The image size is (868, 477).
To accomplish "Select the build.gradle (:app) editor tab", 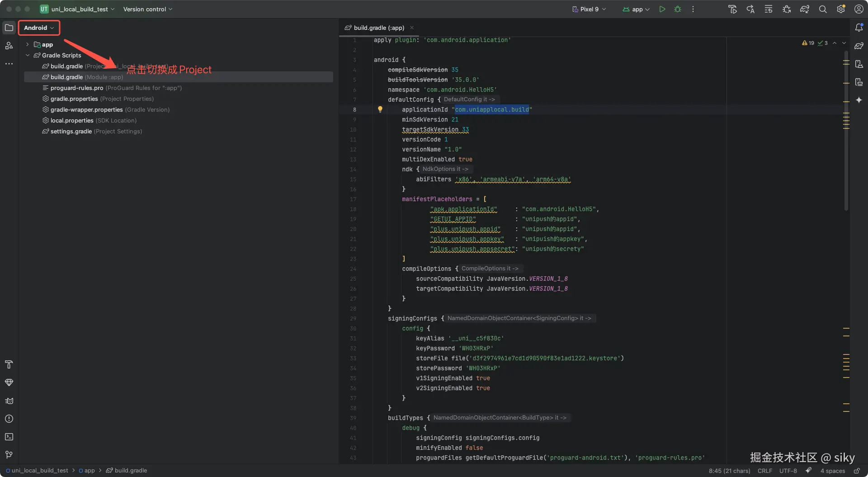I will click(x=378, y=28).
